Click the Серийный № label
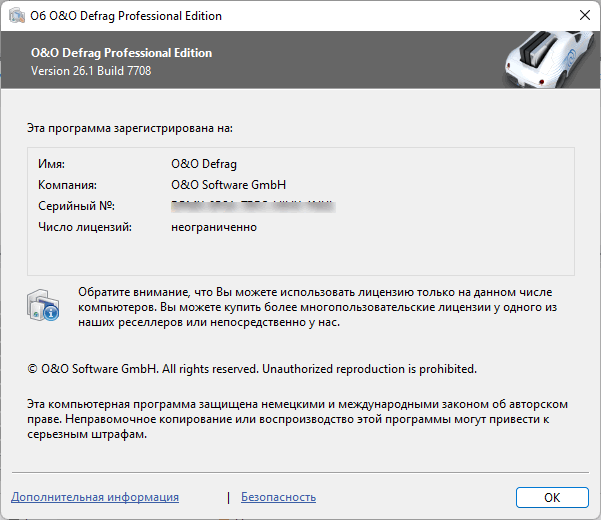The width and height of the screenshot is (601, 520). point(77,206)
